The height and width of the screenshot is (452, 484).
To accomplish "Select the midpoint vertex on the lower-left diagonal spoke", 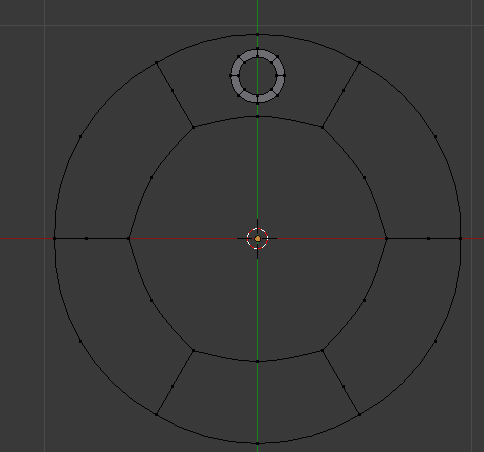I will [172, 387].
